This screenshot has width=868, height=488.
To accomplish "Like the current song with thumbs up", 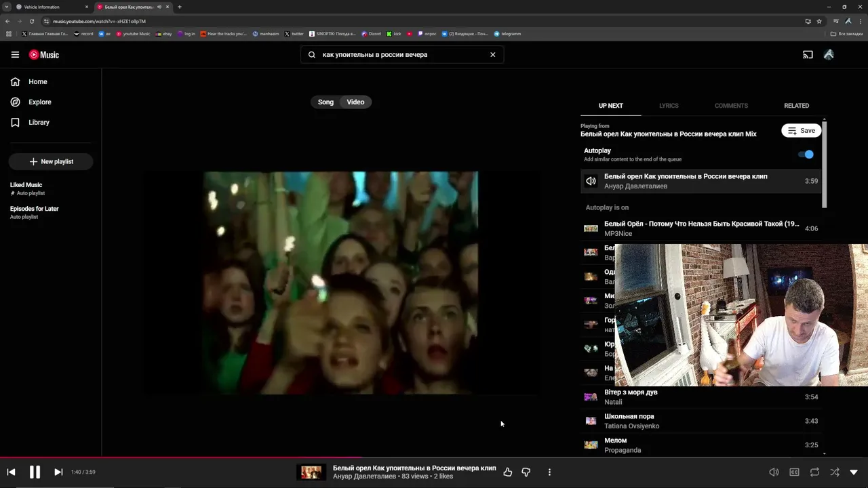I will (x=508, y=472).
